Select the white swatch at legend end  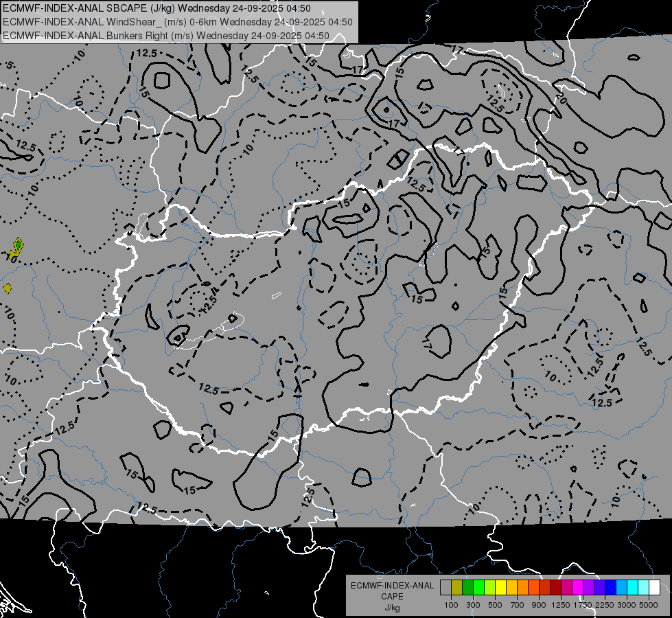coord(655,588)
